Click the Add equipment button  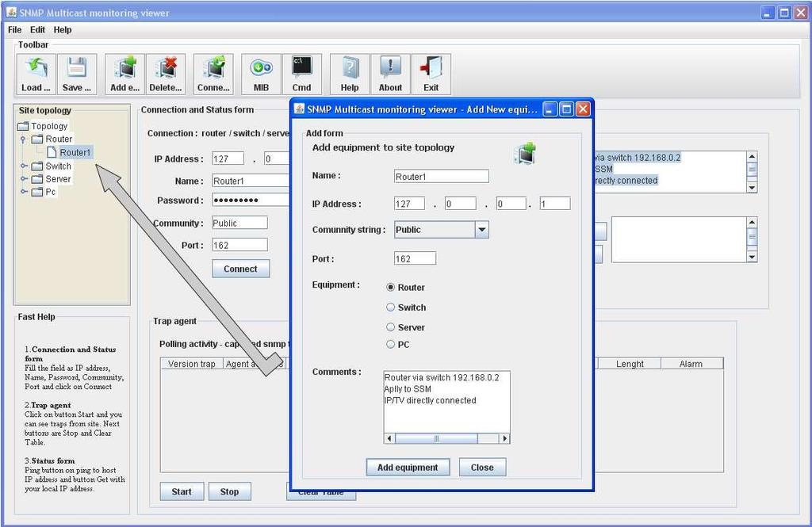[x=408, y=468]
